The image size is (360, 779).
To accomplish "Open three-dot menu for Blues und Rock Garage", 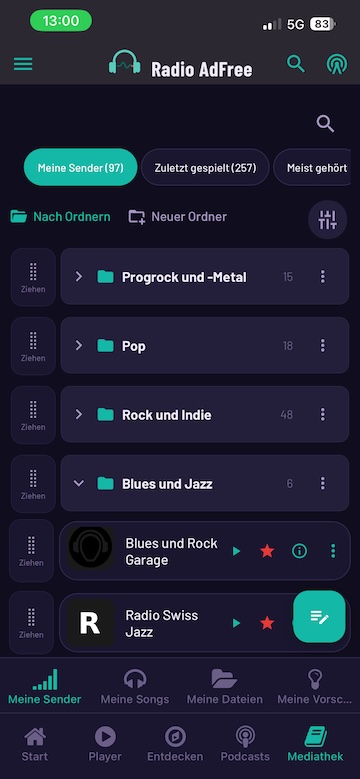I will [333, 550].
